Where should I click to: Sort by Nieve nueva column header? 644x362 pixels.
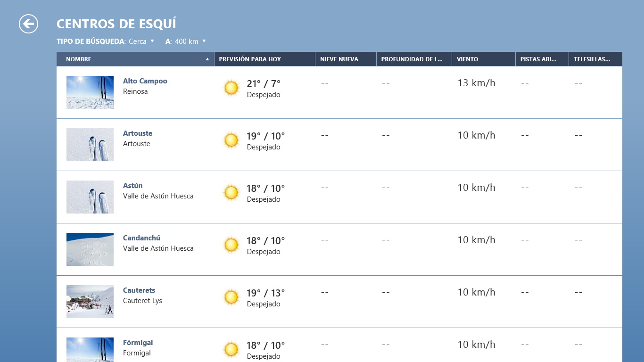tap(339, 59)
